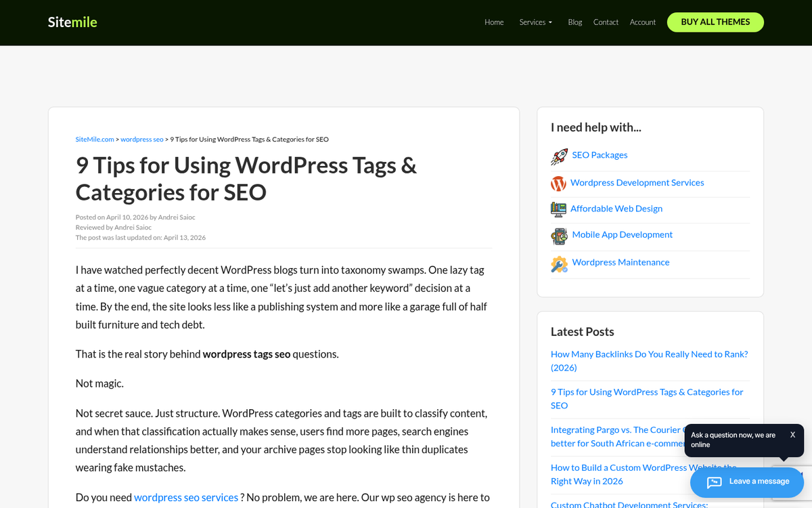Viewport: 812px width, 508px height.
Task: Follow the SiteMile.com breadcrumb link
Action: coord(94,139)
